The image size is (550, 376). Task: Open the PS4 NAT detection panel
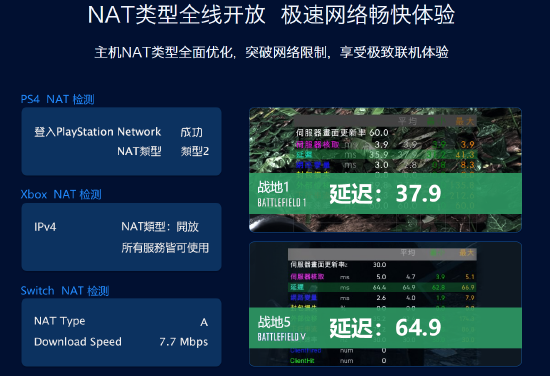point(121,141)
